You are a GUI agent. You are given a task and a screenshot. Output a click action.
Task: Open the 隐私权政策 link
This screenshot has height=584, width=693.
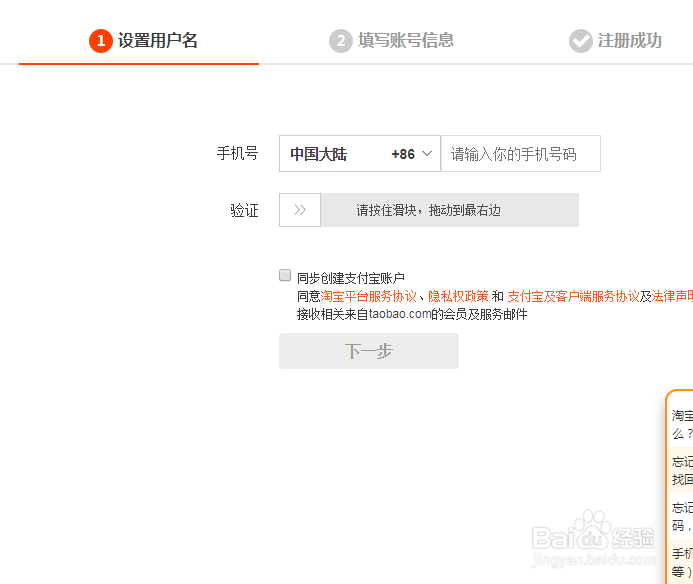click(458, 296)
